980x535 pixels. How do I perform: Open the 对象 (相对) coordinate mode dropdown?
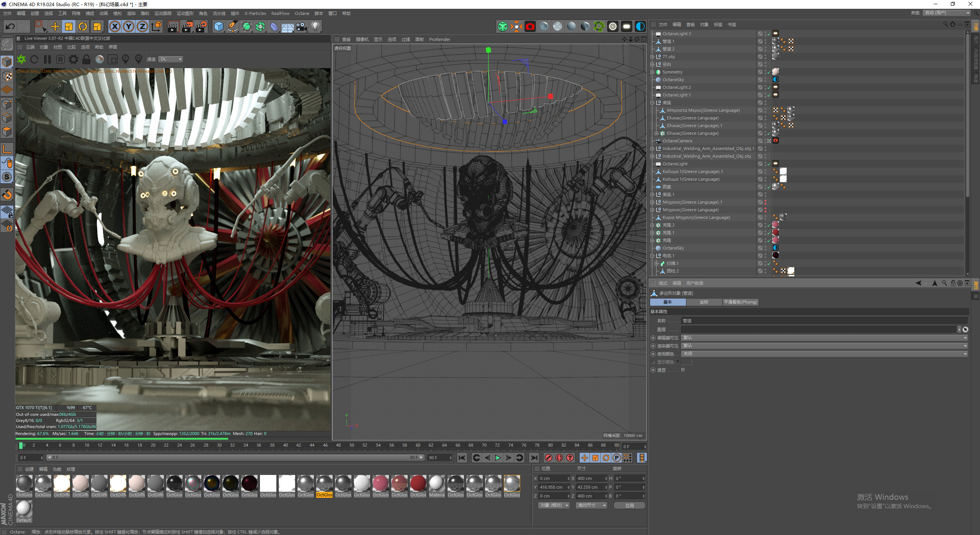coord(554,506)
